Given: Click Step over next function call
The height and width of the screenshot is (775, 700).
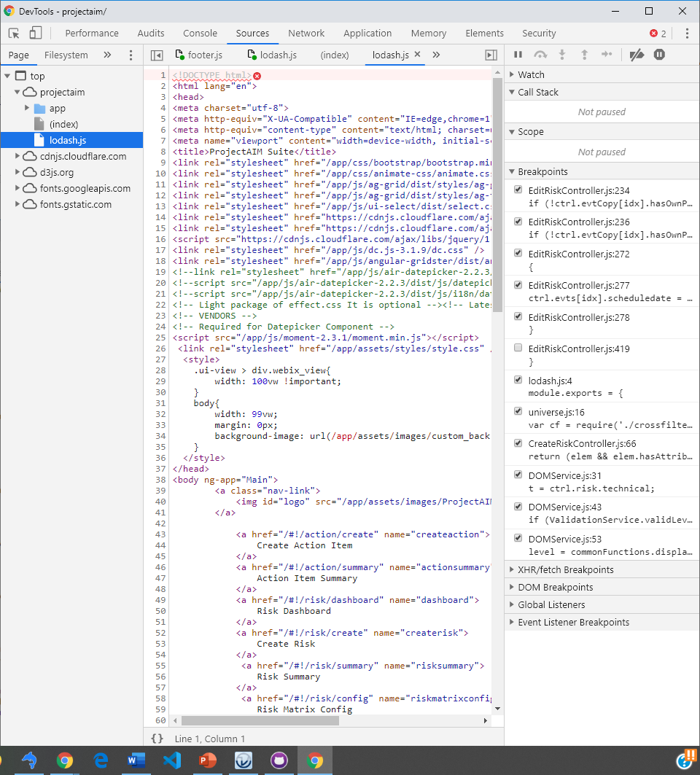Looking at the screenshot, I should coord(540,55).
